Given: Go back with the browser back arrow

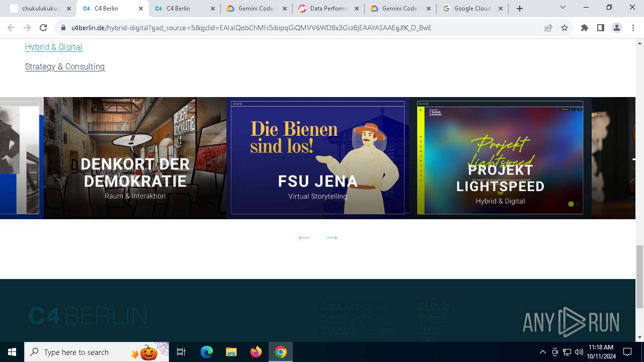Looking at the screenshot, I should click(11, 28).
